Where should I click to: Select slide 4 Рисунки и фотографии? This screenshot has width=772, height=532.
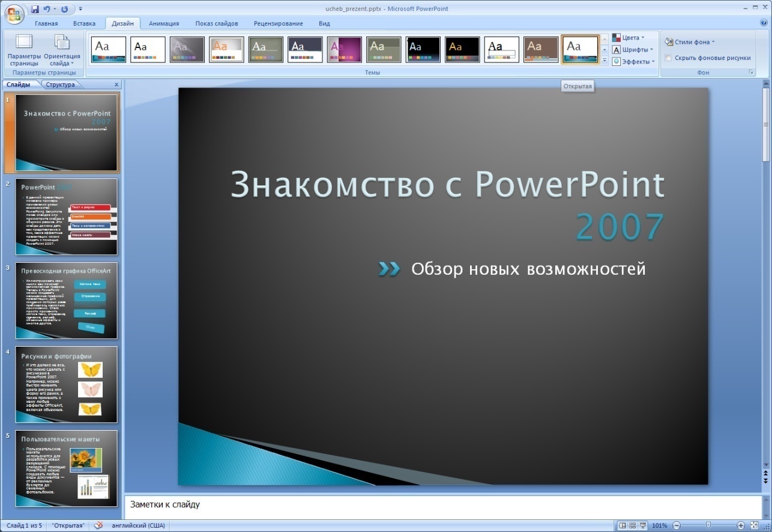click(66, 384)
